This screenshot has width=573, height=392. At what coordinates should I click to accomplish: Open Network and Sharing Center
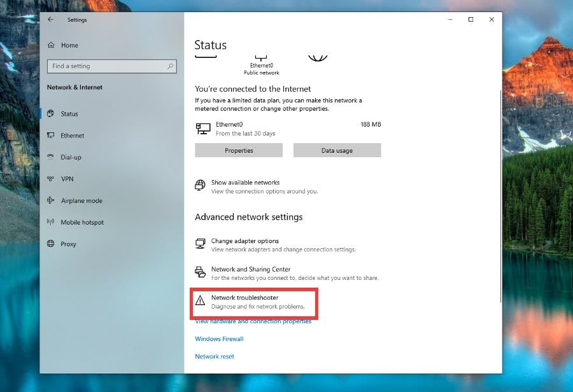(287, 273)
